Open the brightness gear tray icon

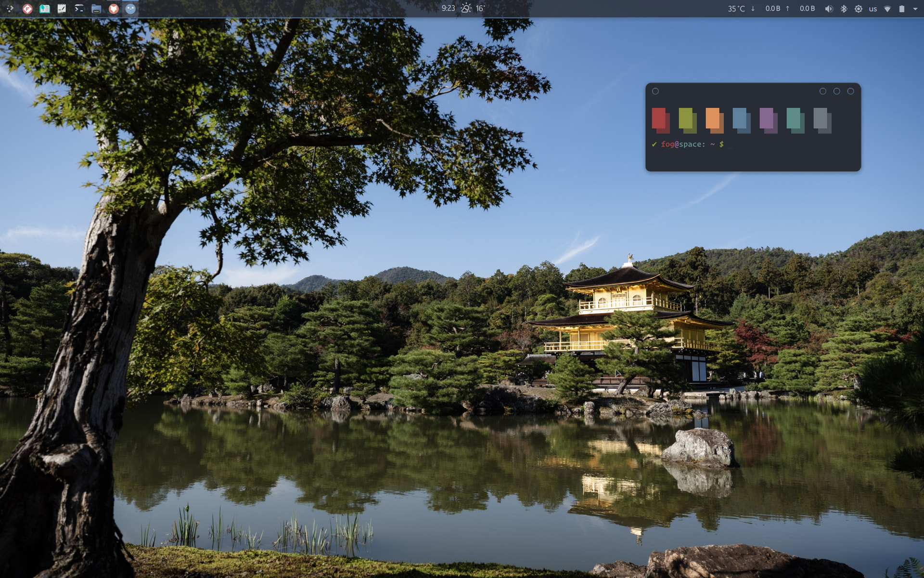point(858,9)
